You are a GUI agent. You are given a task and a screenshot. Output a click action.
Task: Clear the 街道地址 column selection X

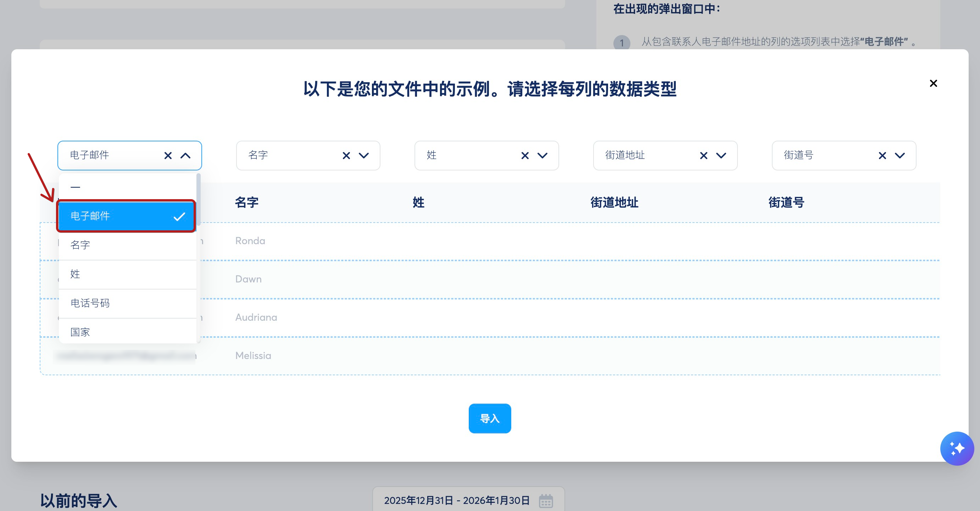pyautogui.click(x=704, y=156)
